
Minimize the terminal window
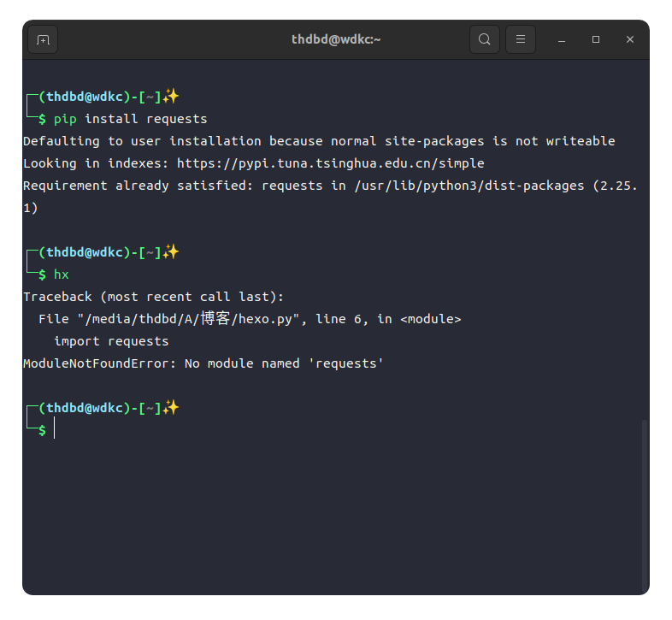tap(562, 40)
